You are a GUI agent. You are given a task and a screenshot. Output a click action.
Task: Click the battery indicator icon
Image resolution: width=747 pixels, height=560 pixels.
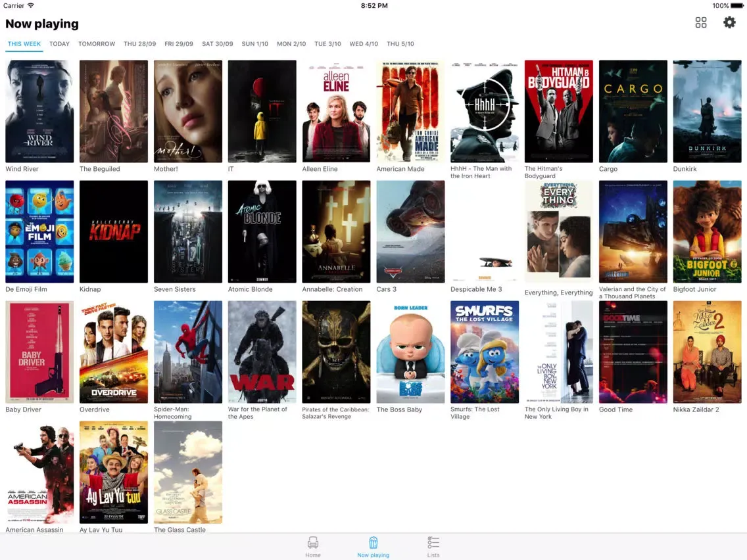tap(737, 6)
